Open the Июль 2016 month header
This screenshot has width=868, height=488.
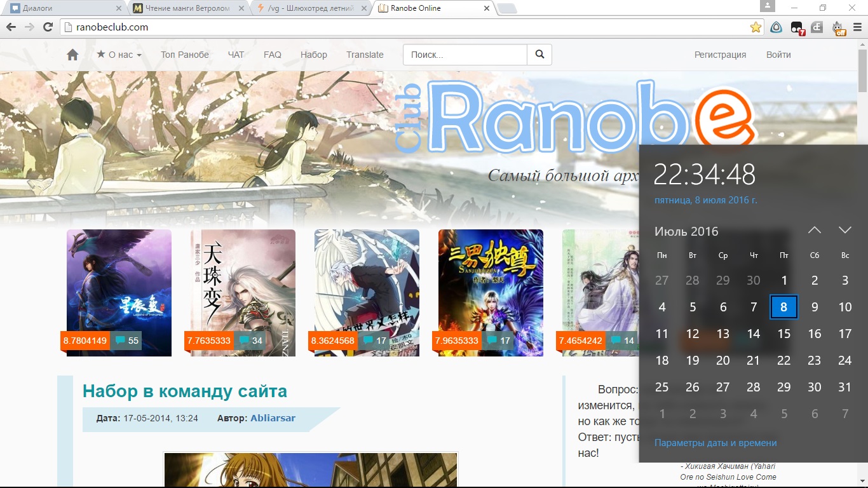click(686, 231)
